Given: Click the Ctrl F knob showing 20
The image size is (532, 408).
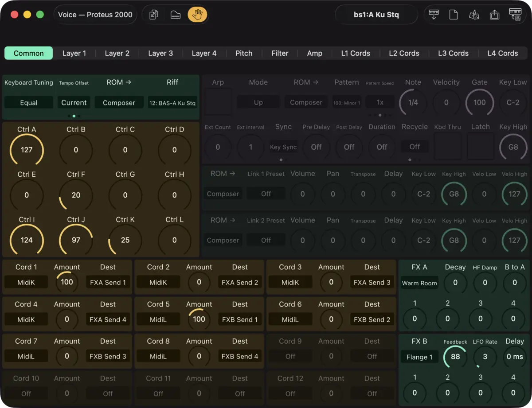Looking at the screenshot, I should click(x=76, y=195).
